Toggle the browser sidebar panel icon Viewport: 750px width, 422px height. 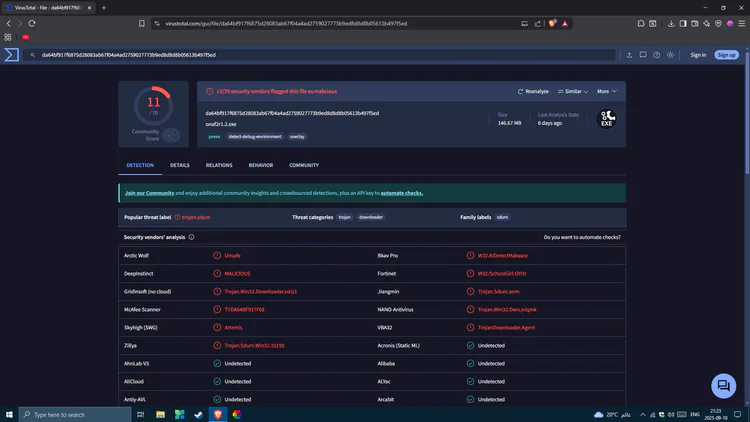click(x=683, y=23)
